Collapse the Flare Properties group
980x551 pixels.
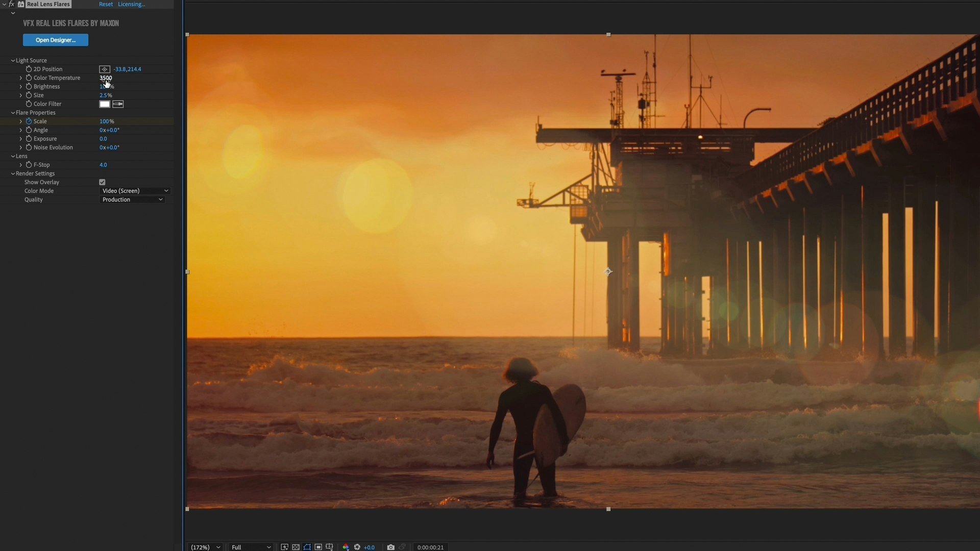13,113
